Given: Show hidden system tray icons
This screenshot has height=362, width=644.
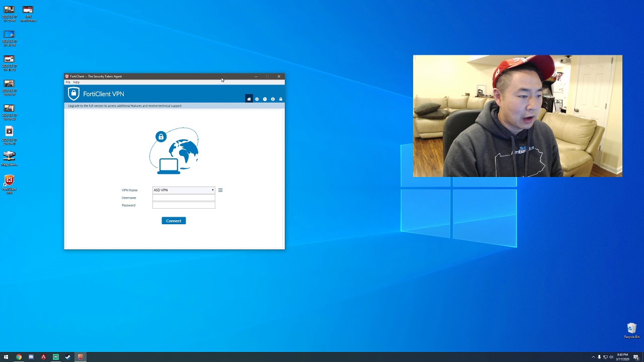Looking at the screenshot, I should coord(593,357).
